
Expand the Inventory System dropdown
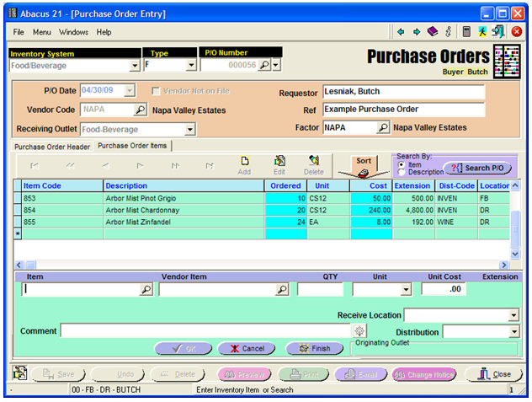tap(135, 65)
